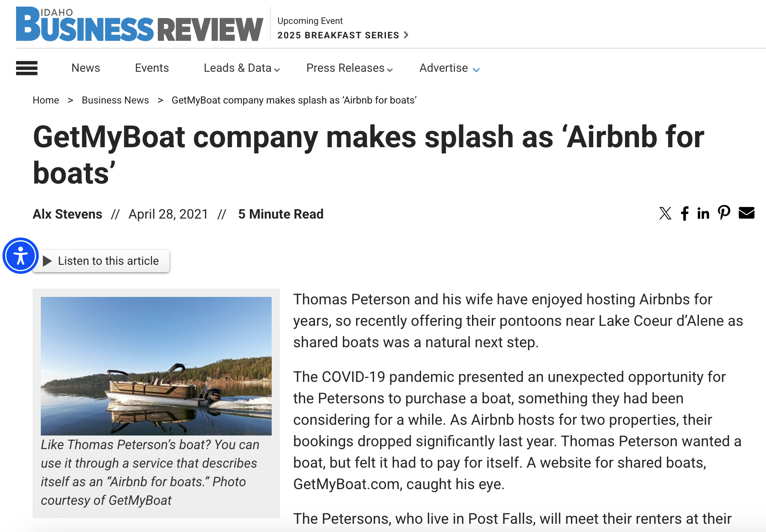
Task: Play the Listen to this article audio
Action: (x=101, y=261)
